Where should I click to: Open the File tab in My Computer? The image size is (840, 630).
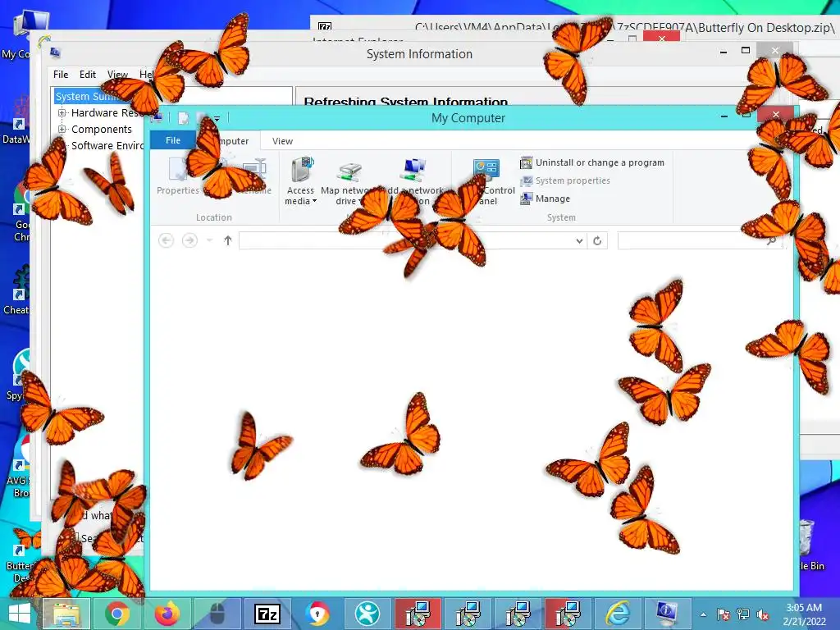pos(173,140)
